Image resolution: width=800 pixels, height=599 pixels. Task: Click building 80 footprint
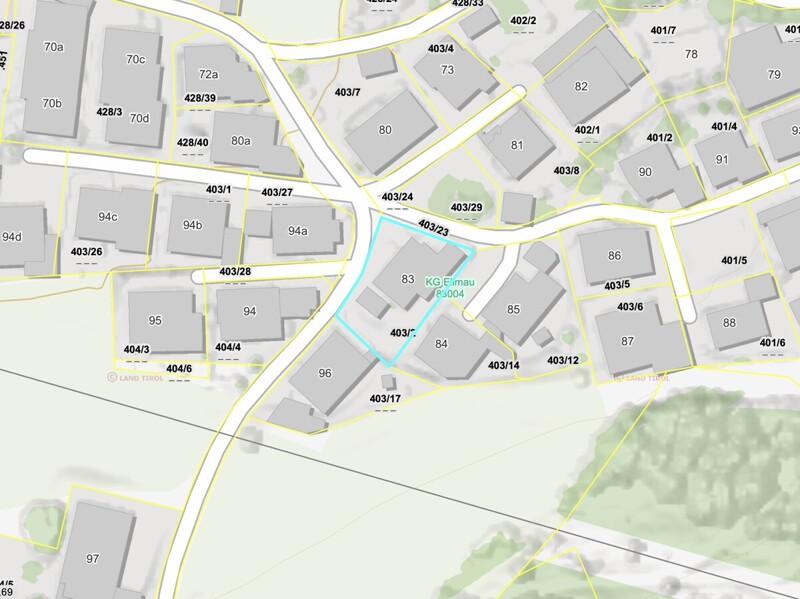point(385,130)
